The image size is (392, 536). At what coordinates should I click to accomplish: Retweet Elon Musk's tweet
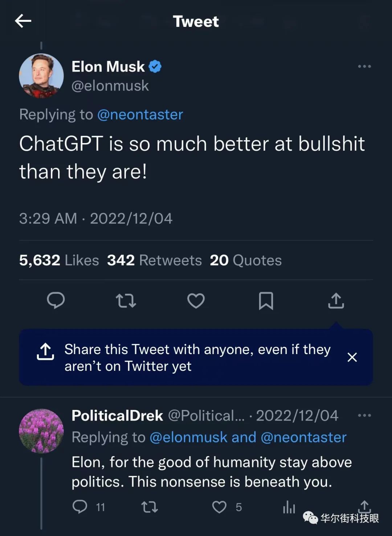pos(126,301)
